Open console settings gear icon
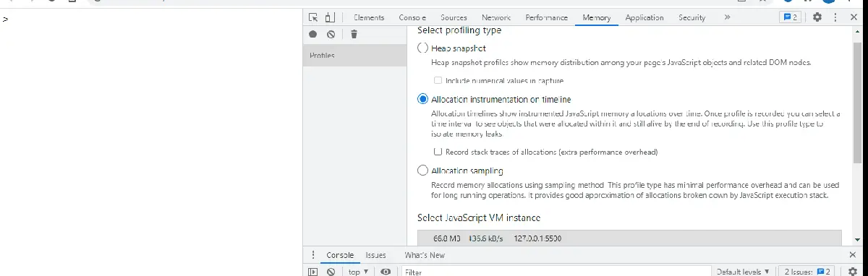This screenshot has height=276, width=868. click(853, 272)
